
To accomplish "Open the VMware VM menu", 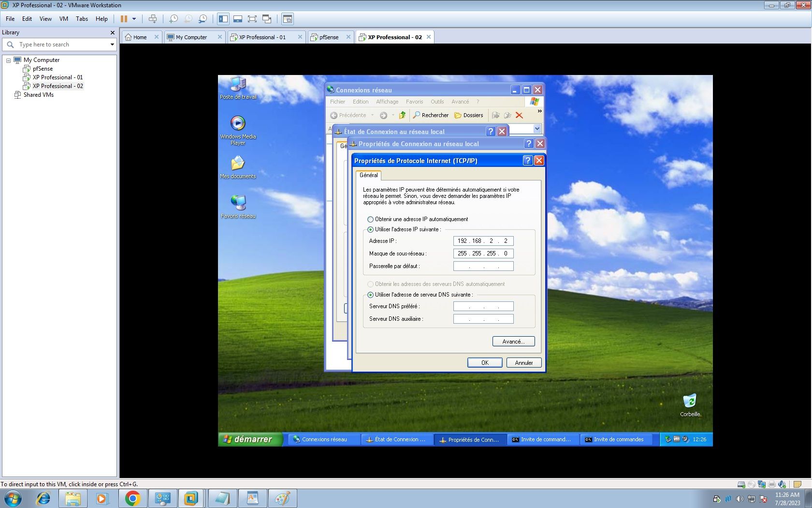I will 63,19.
